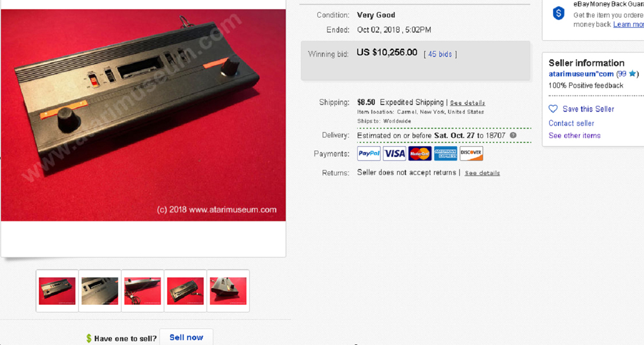Click the PayPal payment icon
The image size is (644, 345).
click(x=369, y=153)
